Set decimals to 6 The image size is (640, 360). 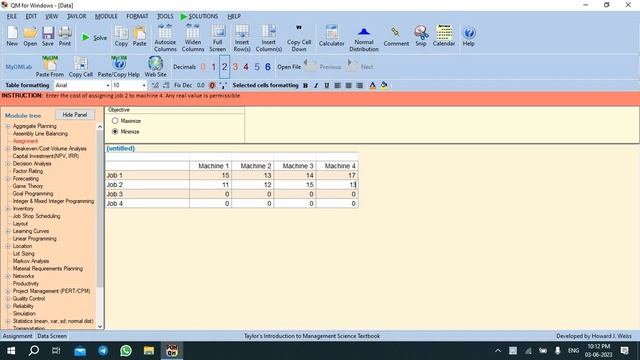[268, 67]
